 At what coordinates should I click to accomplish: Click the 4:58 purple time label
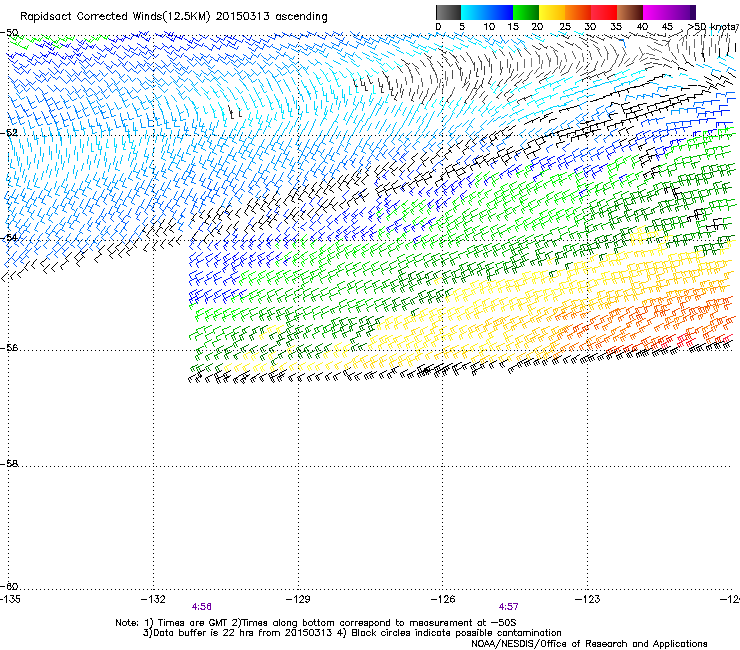202,607
